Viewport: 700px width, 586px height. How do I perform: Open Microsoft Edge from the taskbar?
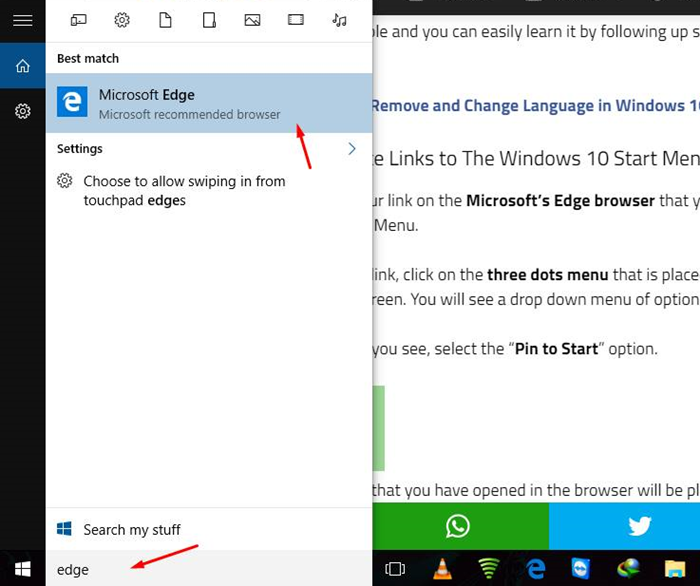[536, 569]
